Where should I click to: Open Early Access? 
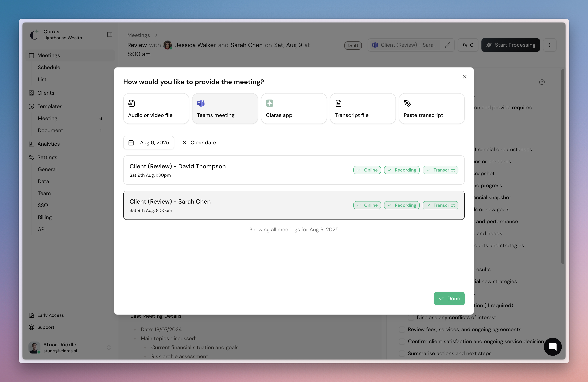(46, 315)
